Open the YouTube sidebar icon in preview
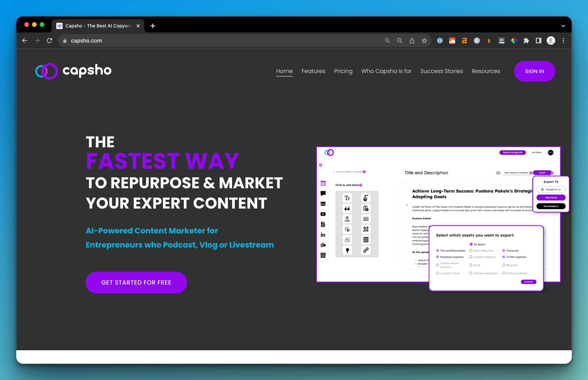The height and width of the screenshot is (380, 588). click(323, 214)
